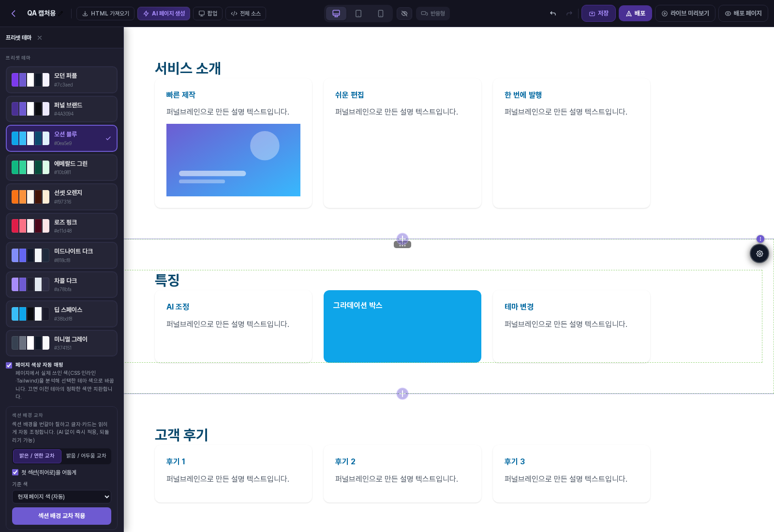Open 배포 페이지
The image size is (774, 532).
click(x=743, y=14)
